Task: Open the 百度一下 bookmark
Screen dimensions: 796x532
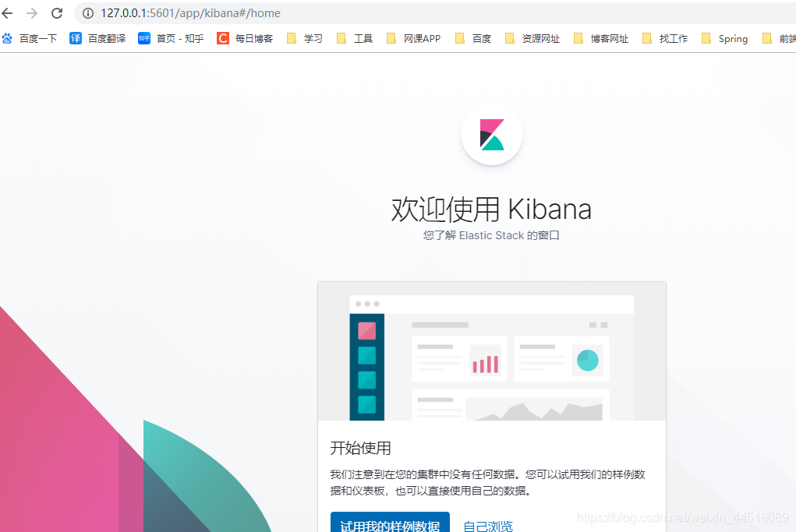Action: [x=30, y=38]
